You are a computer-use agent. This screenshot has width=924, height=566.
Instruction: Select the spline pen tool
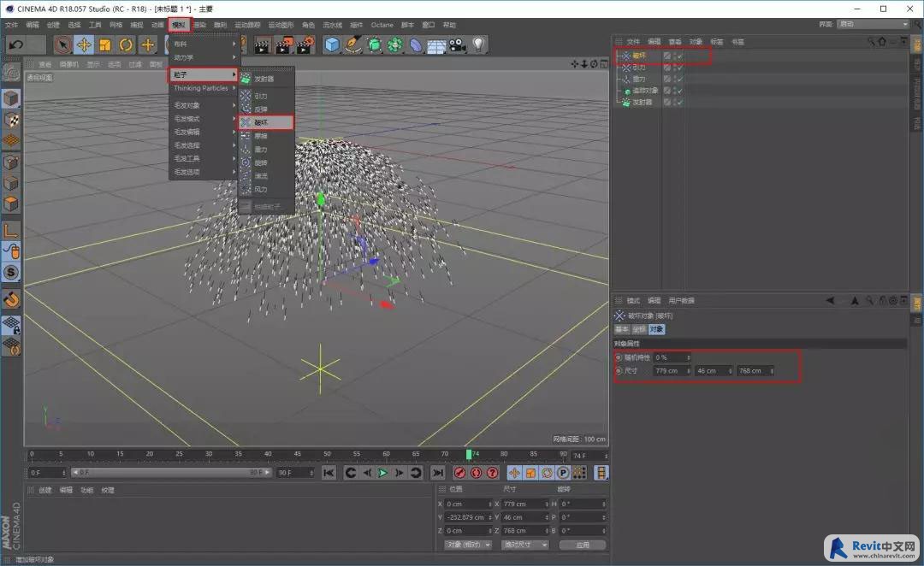tap(353, 44)
